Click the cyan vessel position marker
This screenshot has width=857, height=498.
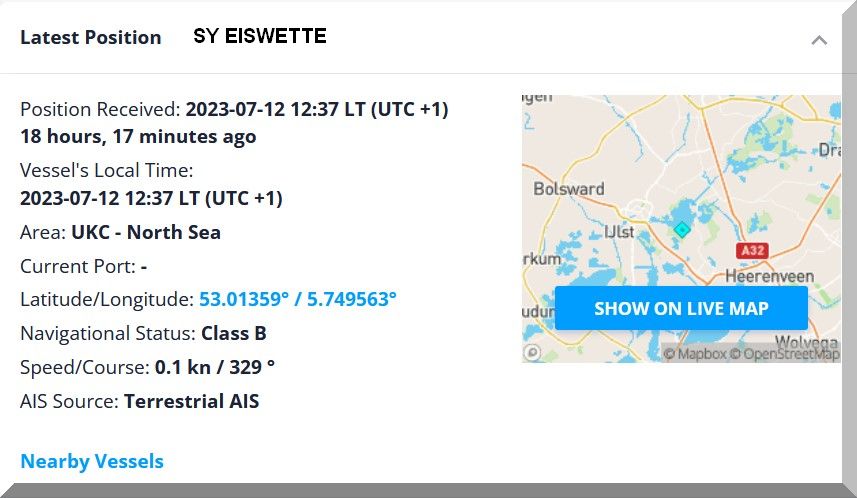(x=682, y=230)
